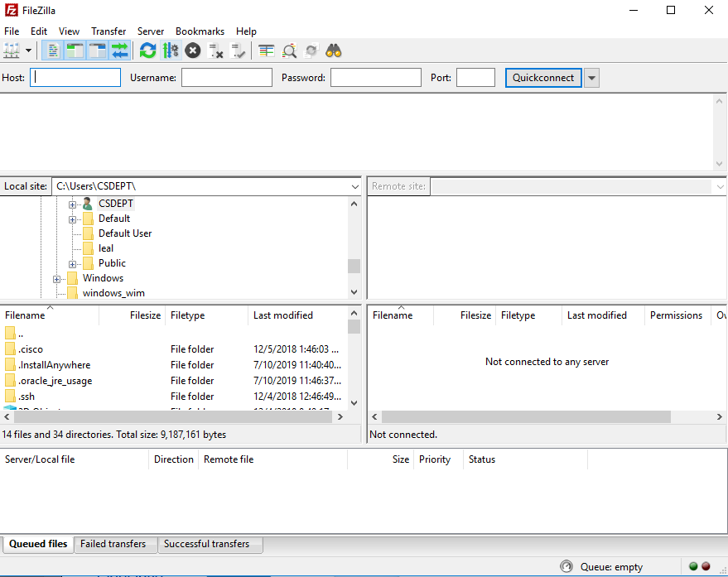Viewport: 728px width, 577px height.
Task: Toggle filename filters with the magnifier icon
Action: pyautogui.click(x=289, y=50)
